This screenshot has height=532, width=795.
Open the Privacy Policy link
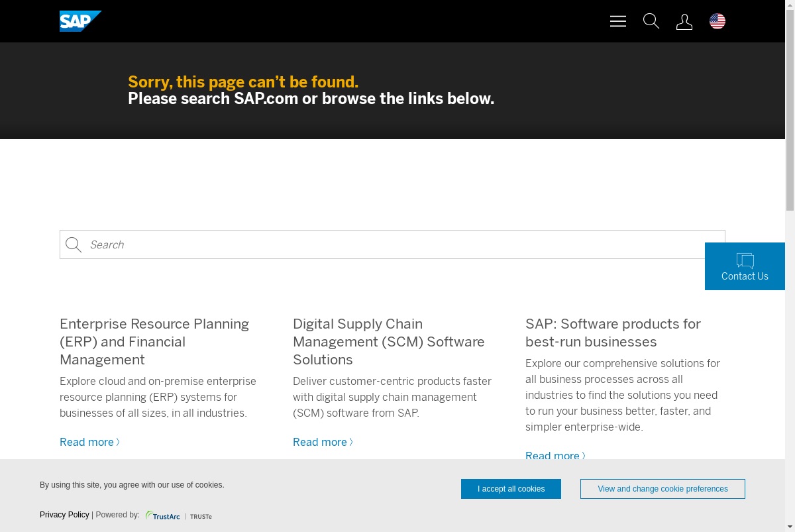pyautogui.click(x=64, y=515)
